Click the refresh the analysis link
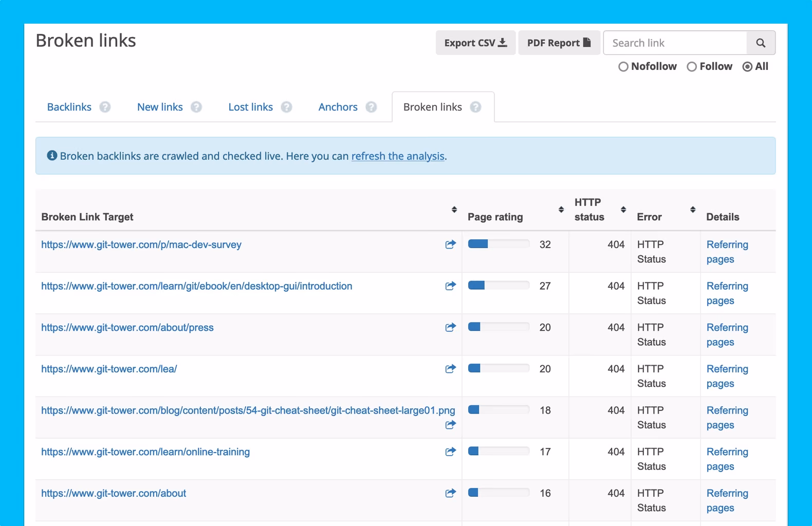The image size is (812, 526). tap(398, 156)
